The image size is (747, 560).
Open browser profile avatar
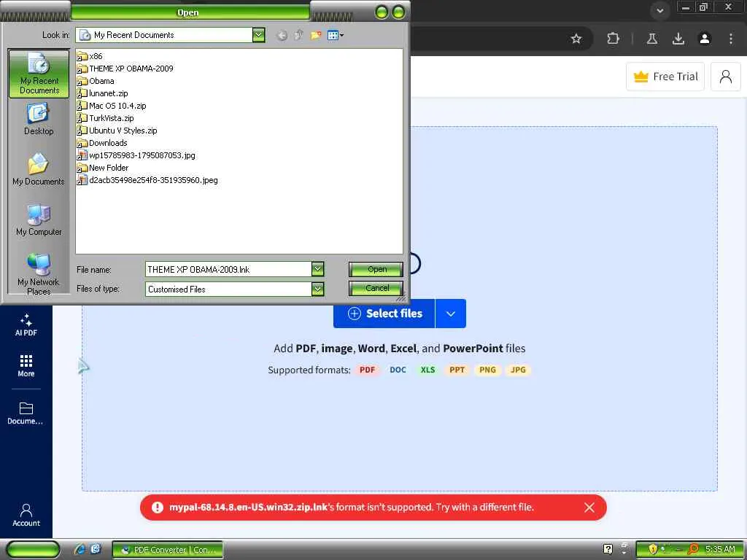705,39
